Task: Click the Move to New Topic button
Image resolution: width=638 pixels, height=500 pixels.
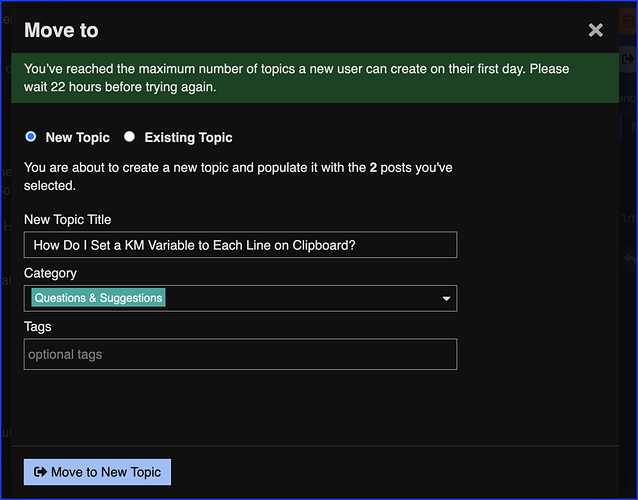Action: pyautogui.click(x=97, y=472)
